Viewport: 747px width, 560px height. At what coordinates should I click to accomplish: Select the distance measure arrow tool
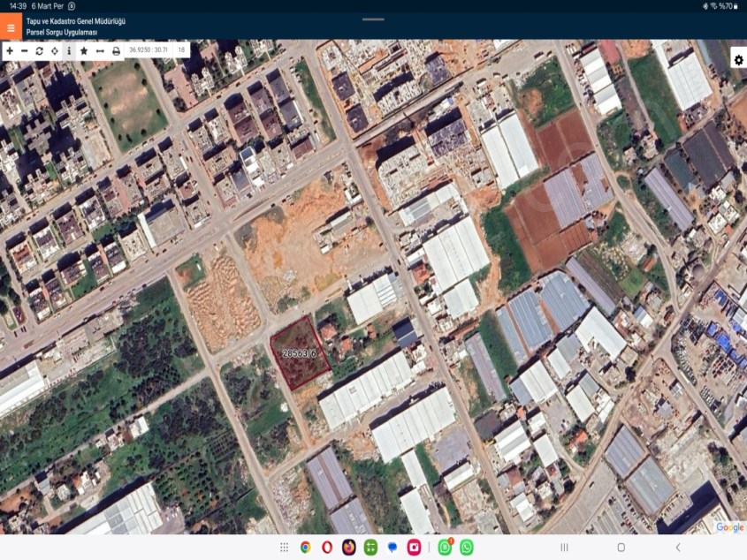[x=100, y=51]
